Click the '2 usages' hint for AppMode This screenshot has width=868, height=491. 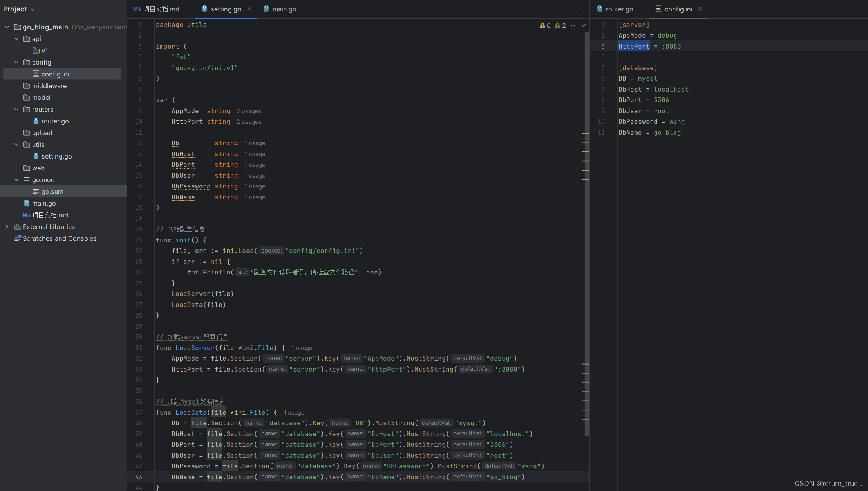[x=249, y=111]
